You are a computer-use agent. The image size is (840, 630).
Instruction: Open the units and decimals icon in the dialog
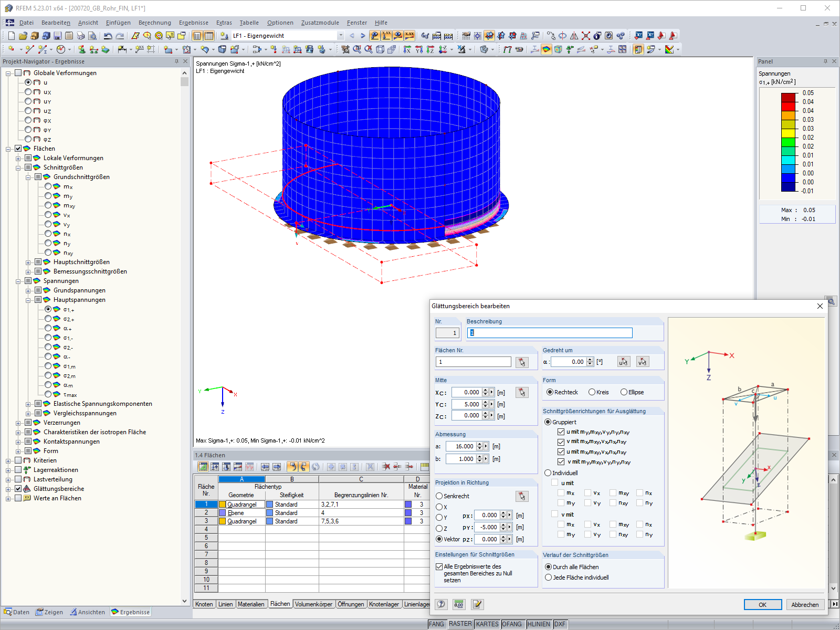(459, 604)
